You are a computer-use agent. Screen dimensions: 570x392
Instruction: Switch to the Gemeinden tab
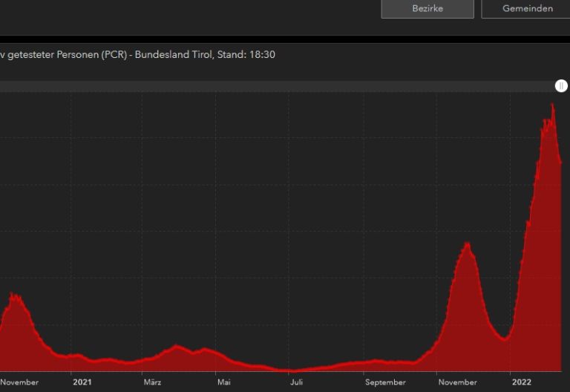pos(527,9)
